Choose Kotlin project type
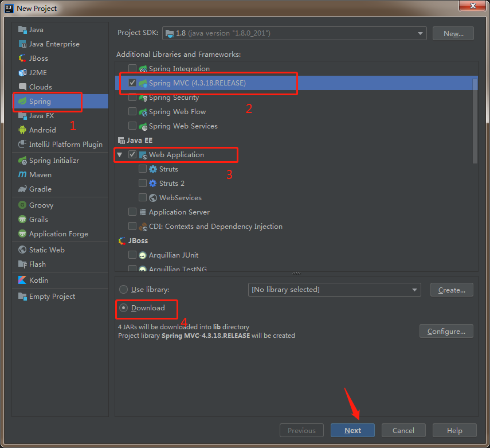Image resolution: width=490 pixels, height=448 pixels. (x=60, y=280)
